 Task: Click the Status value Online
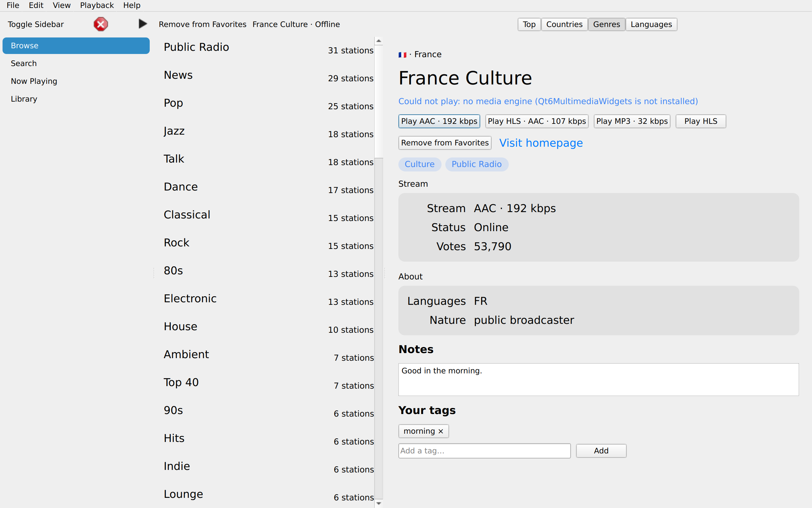click(491, 227)
